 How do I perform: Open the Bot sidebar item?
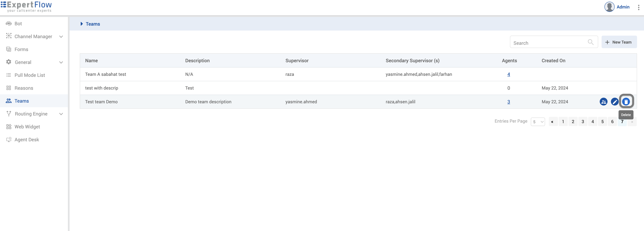point(18,23)
